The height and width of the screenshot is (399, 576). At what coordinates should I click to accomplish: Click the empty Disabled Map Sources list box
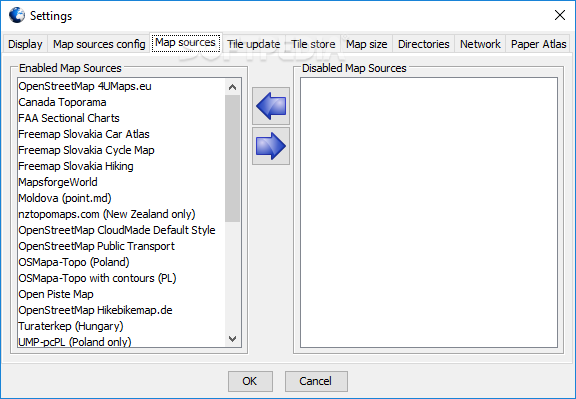(429, 212)
